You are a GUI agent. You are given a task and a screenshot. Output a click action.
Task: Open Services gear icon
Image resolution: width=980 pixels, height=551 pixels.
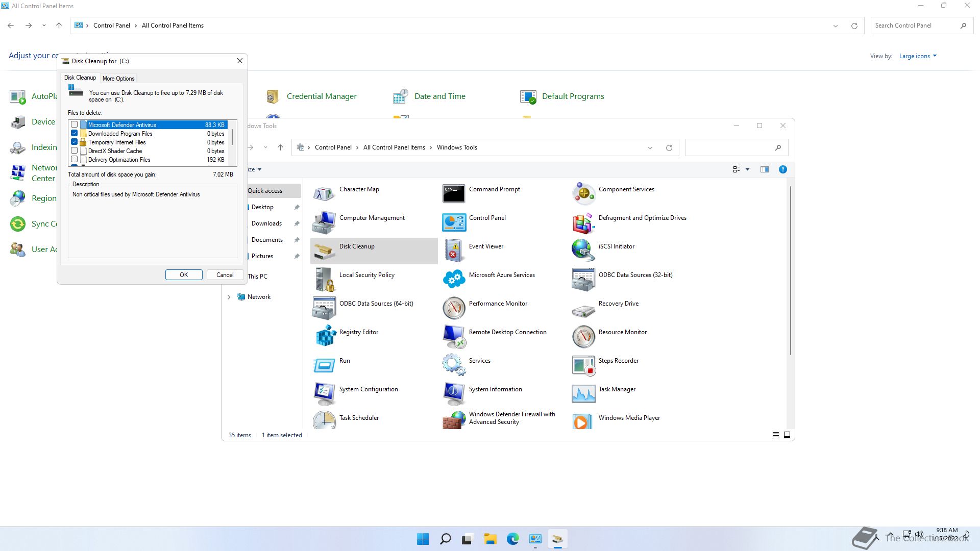pyautogui.click(x=454, y=365)
